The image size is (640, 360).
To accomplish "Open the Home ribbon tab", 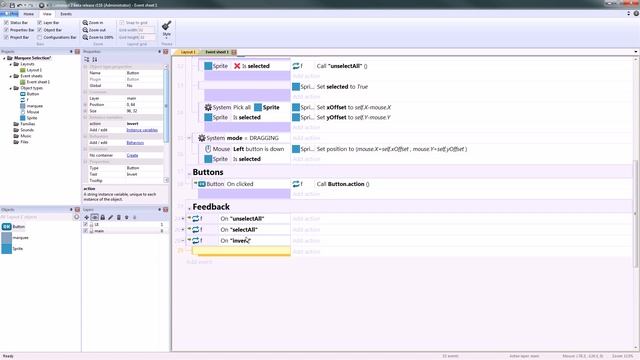I will click(x=29, y=14).
